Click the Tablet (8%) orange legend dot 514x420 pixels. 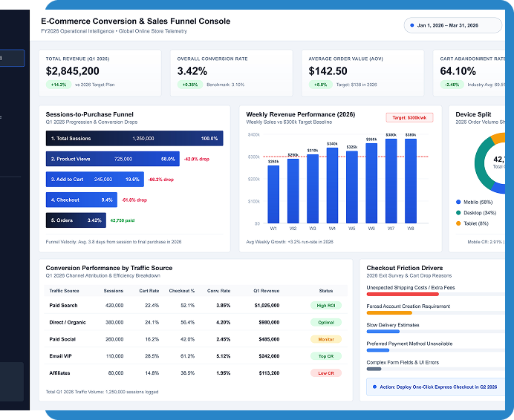[458, 223]
